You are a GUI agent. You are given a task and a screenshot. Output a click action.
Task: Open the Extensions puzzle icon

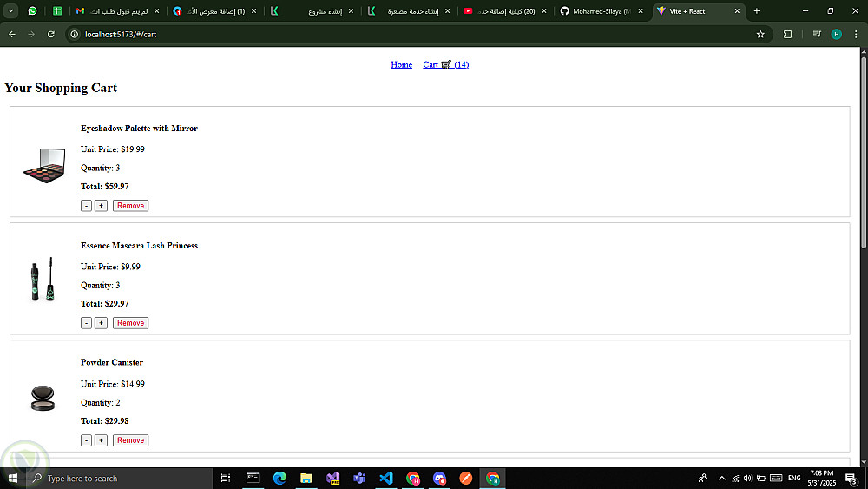coord(788,35)
